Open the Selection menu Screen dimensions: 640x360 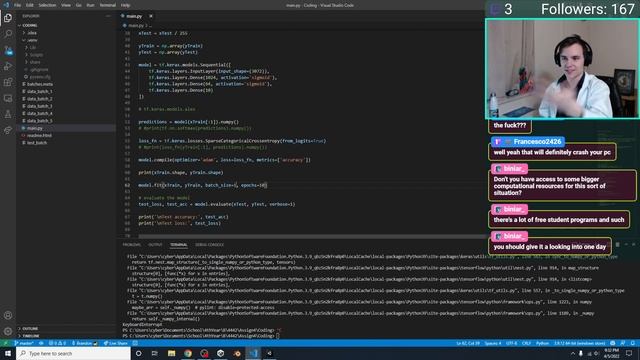47,5
